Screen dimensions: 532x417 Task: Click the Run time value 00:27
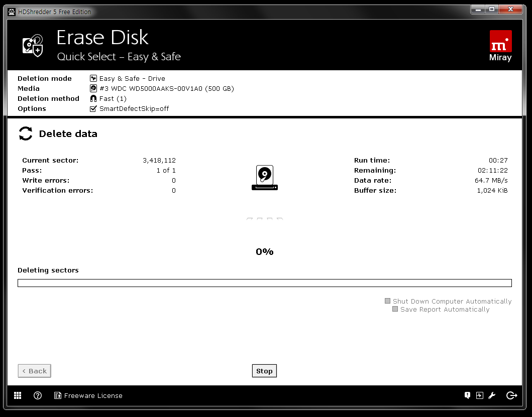tap(498, 161)
